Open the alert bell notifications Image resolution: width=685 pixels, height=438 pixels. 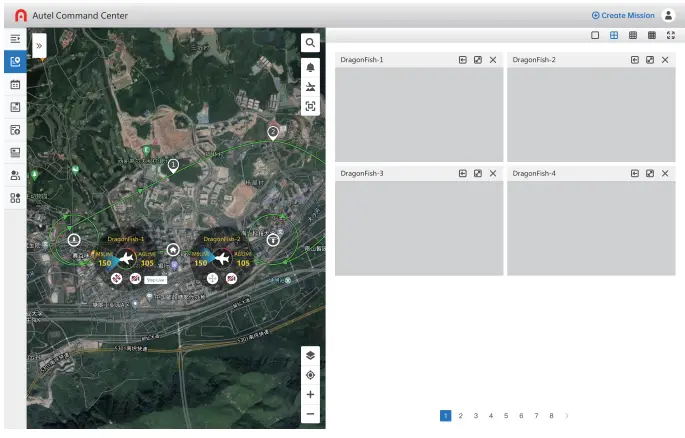coord(310,67)
